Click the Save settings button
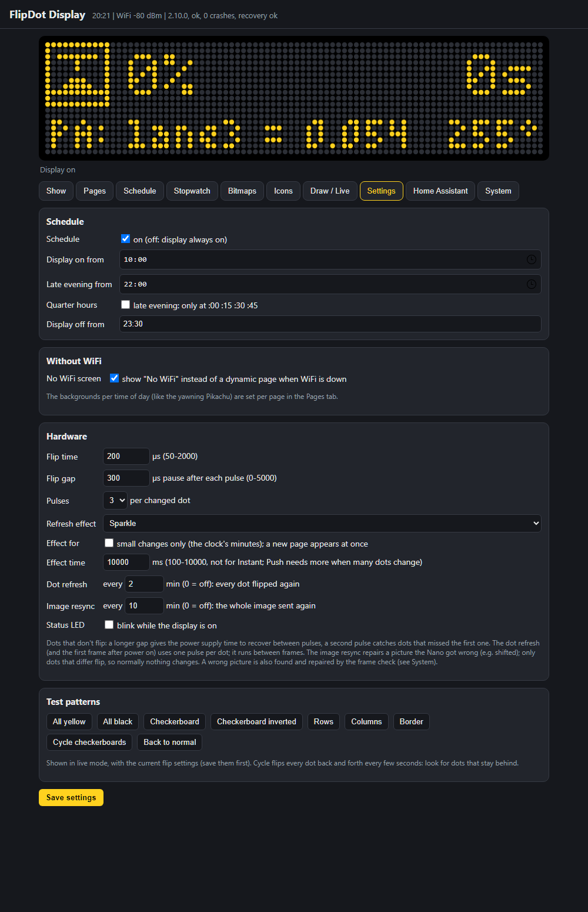 tap(71, 797)
